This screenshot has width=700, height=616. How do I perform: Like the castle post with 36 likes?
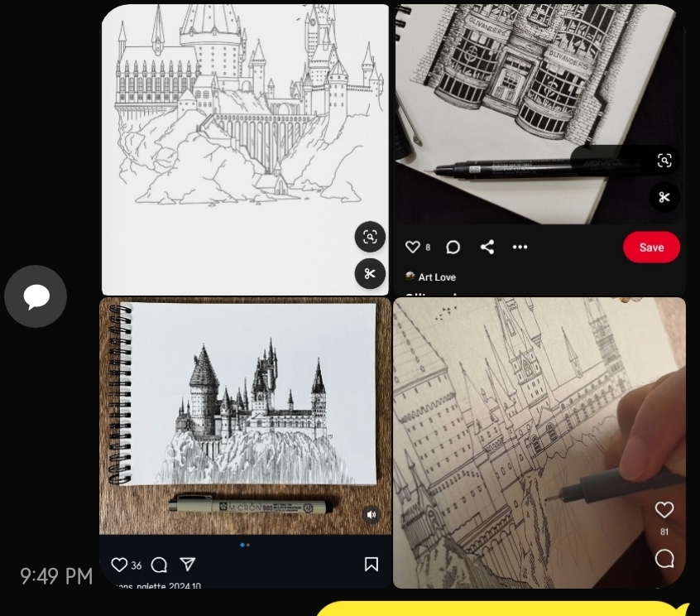pos(119,565)
